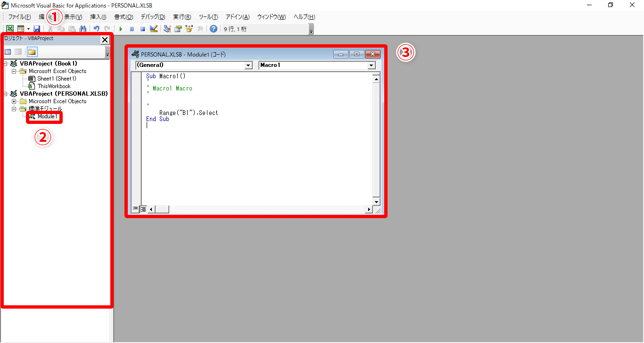Image resolution: width=644 pixels, height=343 pixels.
Task: Open the Object Browser toolbar icon
Action: click(x=189, y=29)
